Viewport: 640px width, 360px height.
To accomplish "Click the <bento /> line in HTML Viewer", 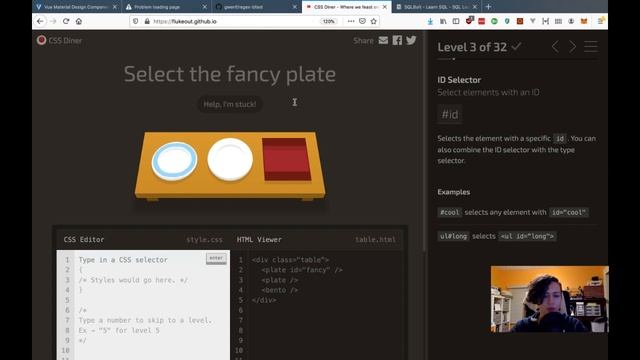I will [x=280, y=290].
